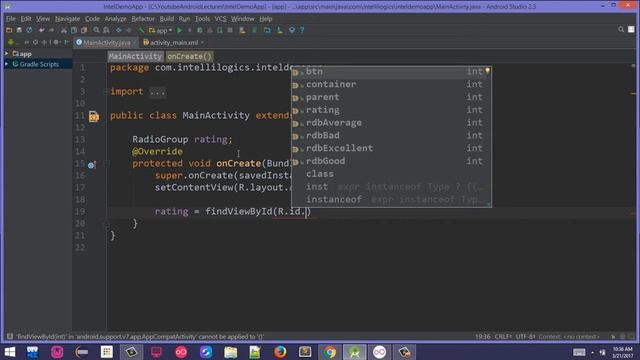Screen dimensions: 640x360
Task: Click the 19:36 cursor position status
Action: (x=482, y=337)
